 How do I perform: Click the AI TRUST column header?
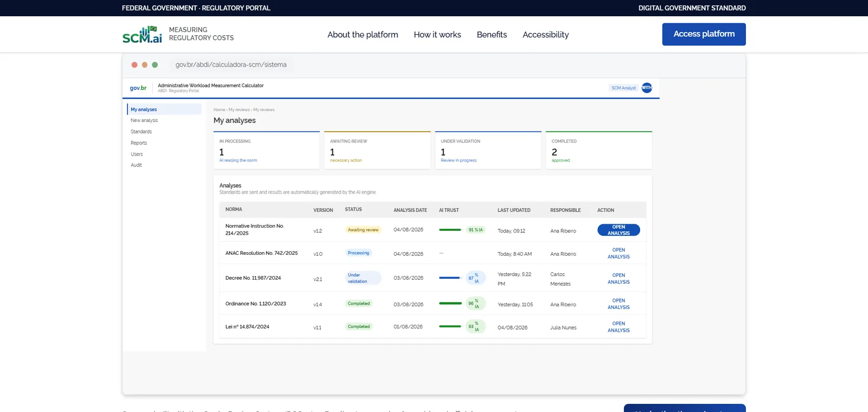click(x=449, y=210)
